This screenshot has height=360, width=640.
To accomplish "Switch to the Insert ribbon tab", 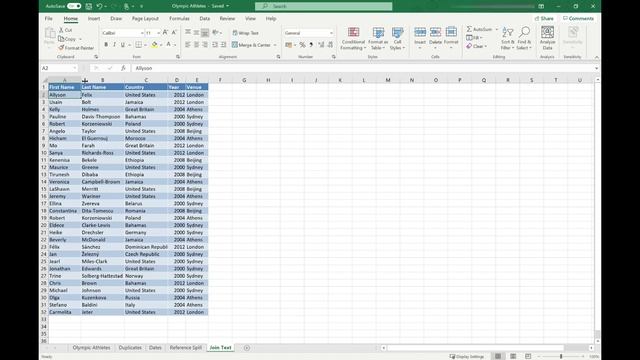I will pyautogui.click(x=94, y=18).
